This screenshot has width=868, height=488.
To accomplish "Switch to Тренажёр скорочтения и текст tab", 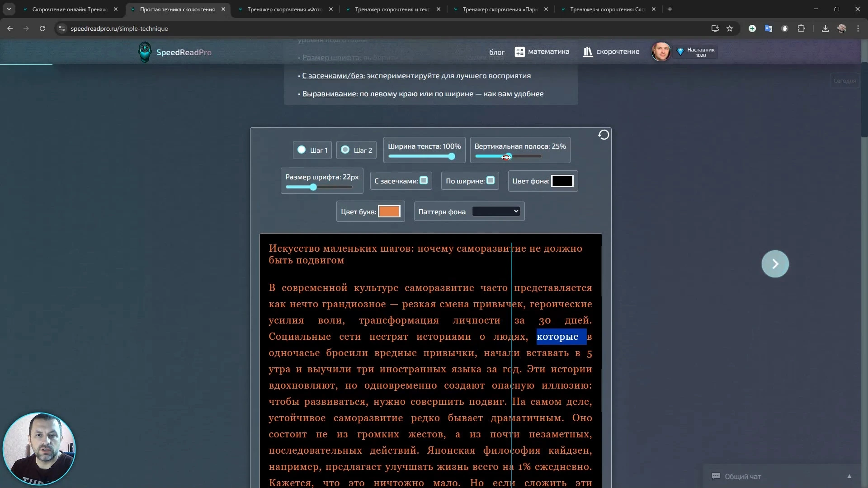I will coord(392,9).
